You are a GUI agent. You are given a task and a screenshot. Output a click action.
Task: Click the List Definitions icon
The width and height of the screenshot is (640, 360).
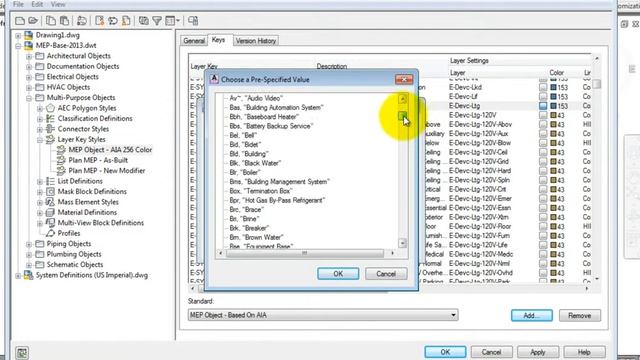(x=50, y=181)
